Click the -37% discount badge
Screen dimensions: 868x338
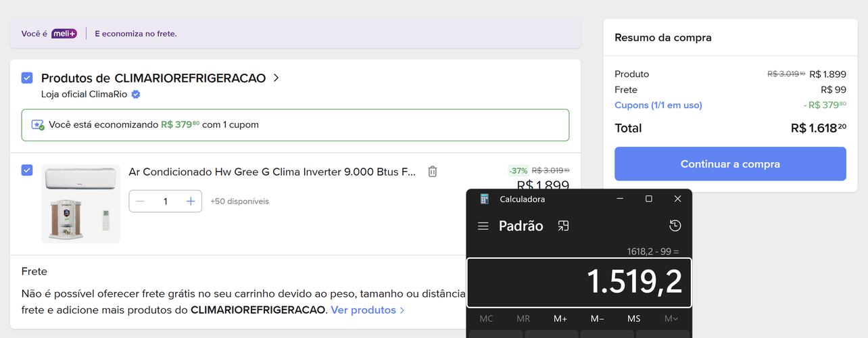519,171
